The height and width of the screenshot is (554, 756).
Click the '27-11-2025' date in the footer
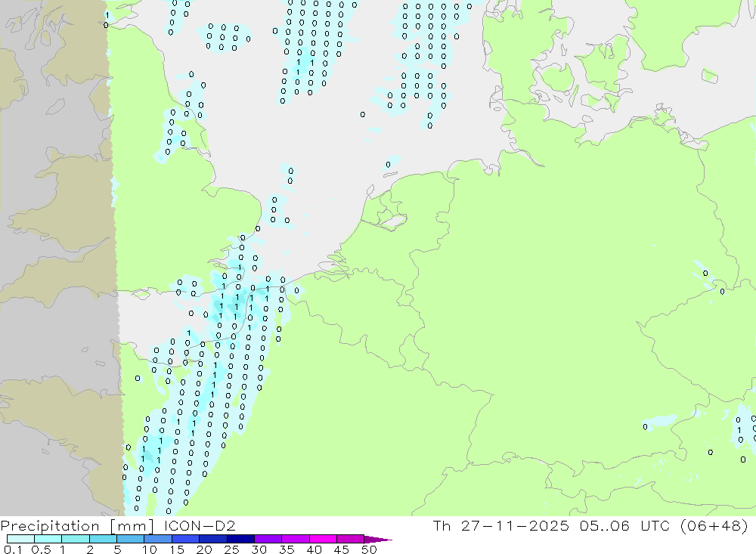tap(515, 526)
